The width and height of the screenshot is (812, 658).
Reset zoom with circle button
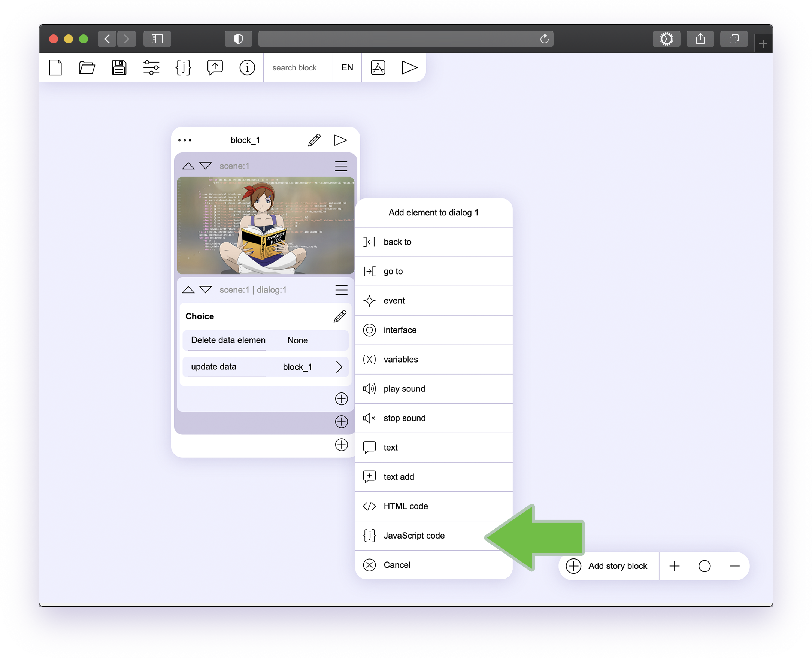[705, 566]
